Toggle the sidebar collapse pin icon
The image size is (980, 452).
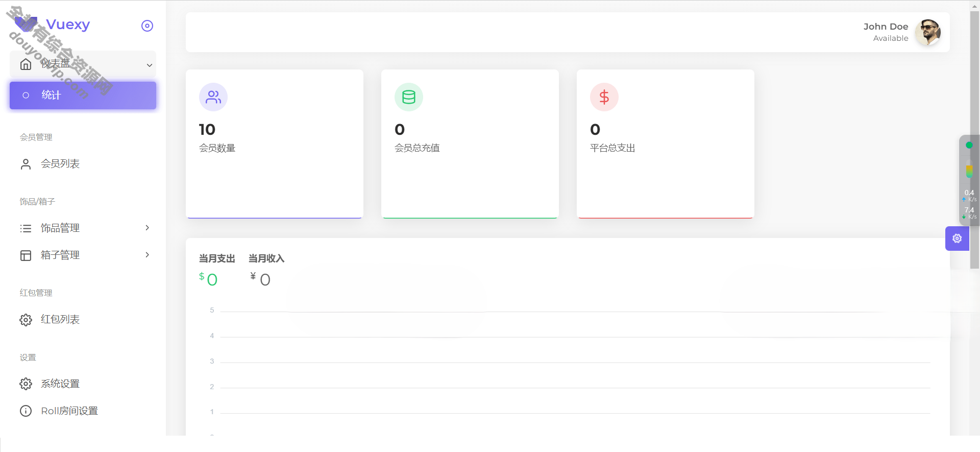click(x=147, y=26)
